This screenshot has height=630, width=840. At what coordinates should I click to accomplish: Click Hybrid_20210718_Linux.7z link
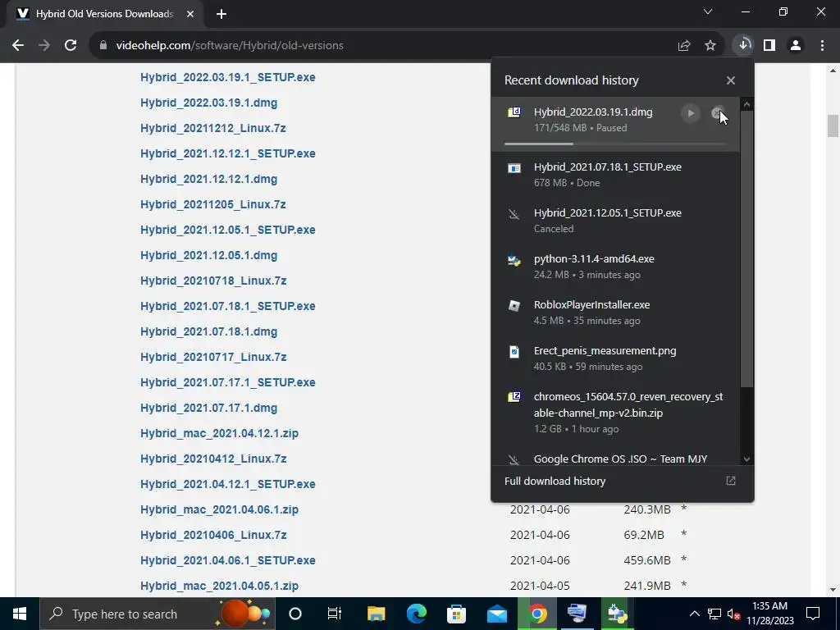point(213,281)
